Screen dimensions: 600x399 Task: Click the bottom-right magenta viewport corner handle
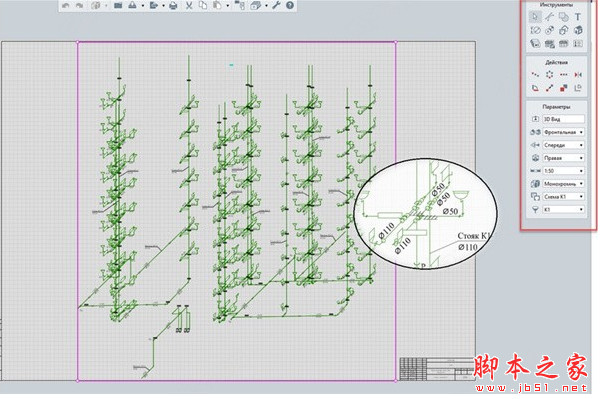[396, 381]
